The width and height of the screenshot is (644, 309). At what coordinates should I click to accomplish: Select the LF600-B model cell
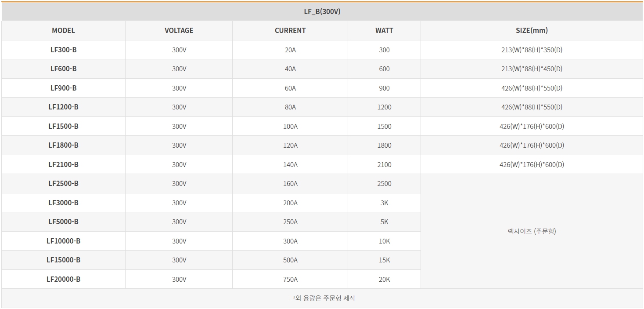pyautogui.click(x=63, y=69)
